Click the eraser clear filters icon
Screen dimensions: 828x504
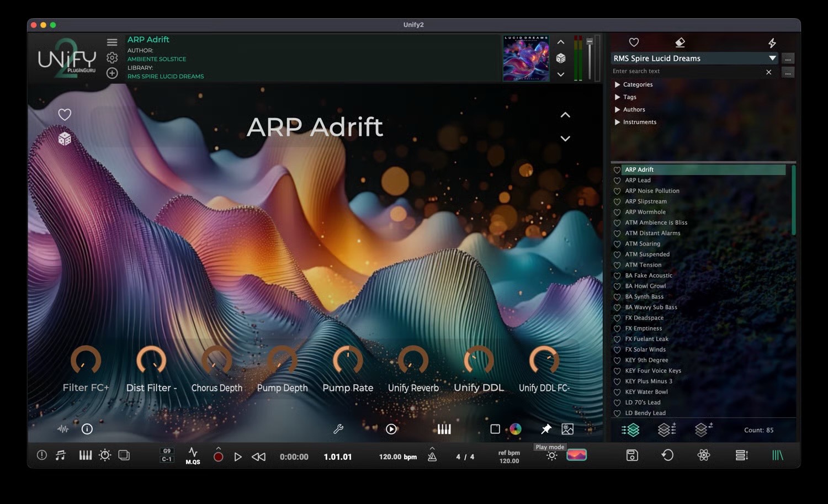click(680, 43)
